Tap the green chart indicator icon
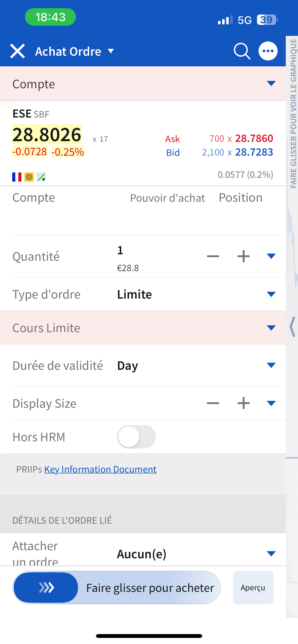Screen dimensions: 298x644 click(x=41, y=177)
